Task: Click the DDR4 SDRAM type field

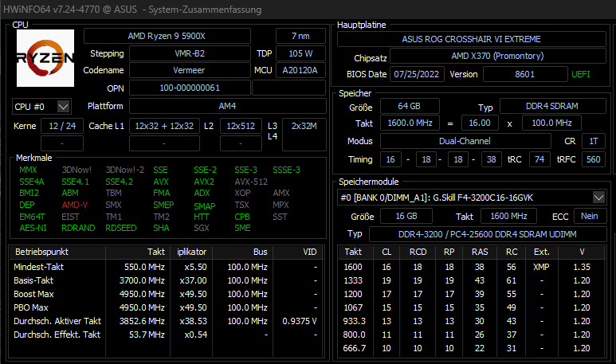Action: pos(552,106)
